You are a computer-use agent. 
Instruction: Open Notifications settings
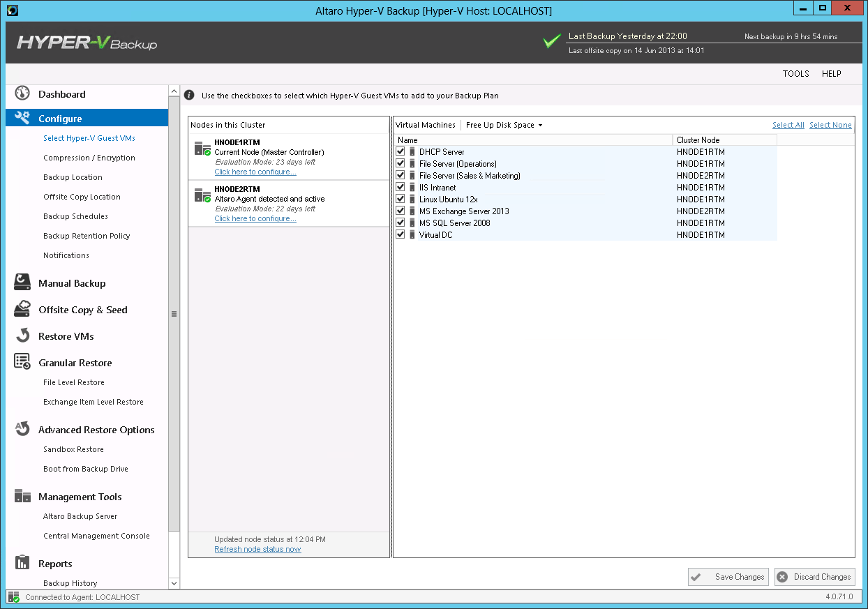point(66,255)
